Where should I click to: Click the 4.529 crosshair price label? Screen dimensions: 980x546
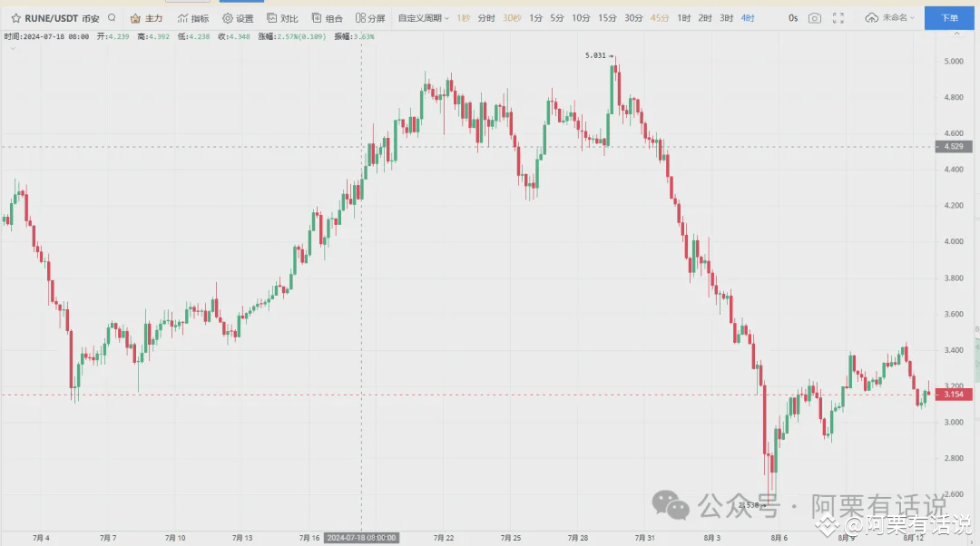pyautogui.click(x=953, y=147)
